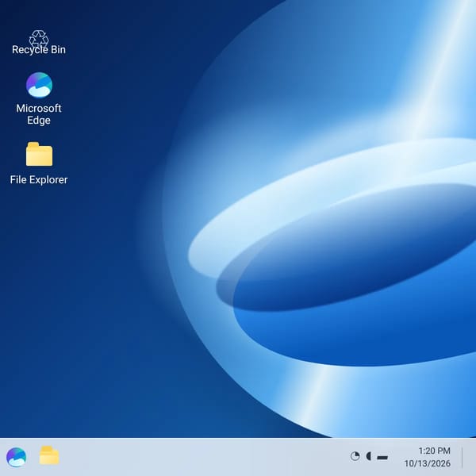Open the clock showing 1:20 PM
This screenshot has height=476, width=476.
tap(434, 451)
